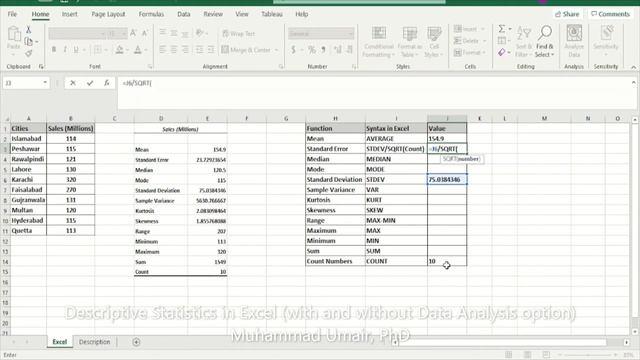640x360 pixels.
Task: Center text horizontally
Action: 174,50
